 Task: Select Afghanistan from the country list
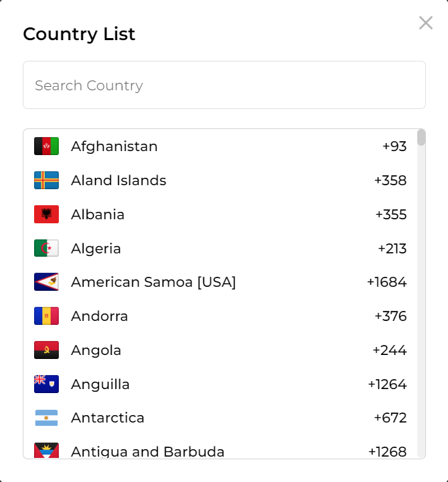point(220,146)
